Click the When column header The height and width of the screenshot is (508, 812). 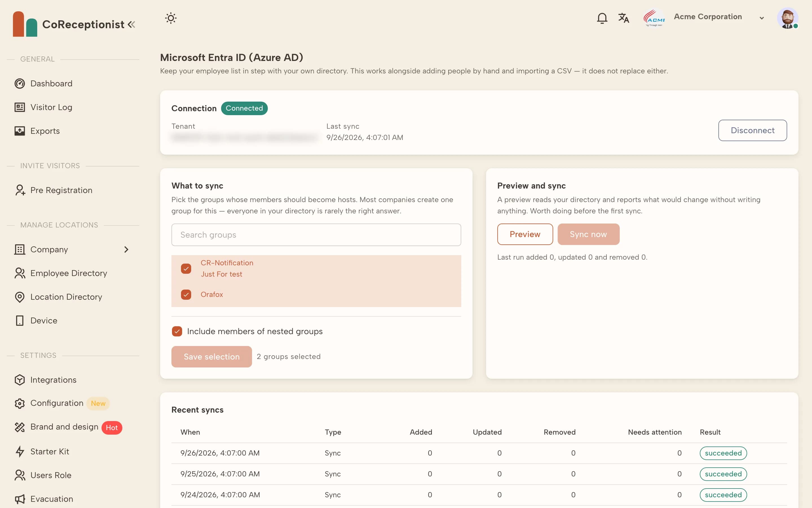click(190, 432)
